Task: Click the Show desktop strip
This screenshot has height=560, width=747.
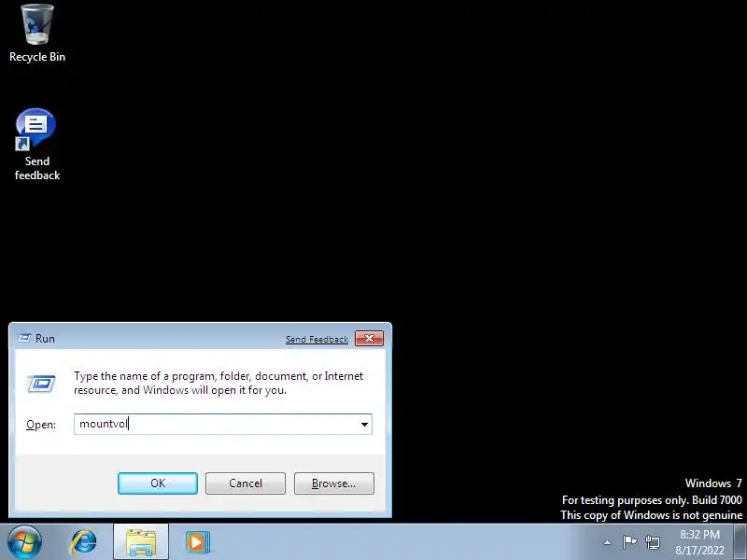Action: pyautogui.click(x=740, y=542)
